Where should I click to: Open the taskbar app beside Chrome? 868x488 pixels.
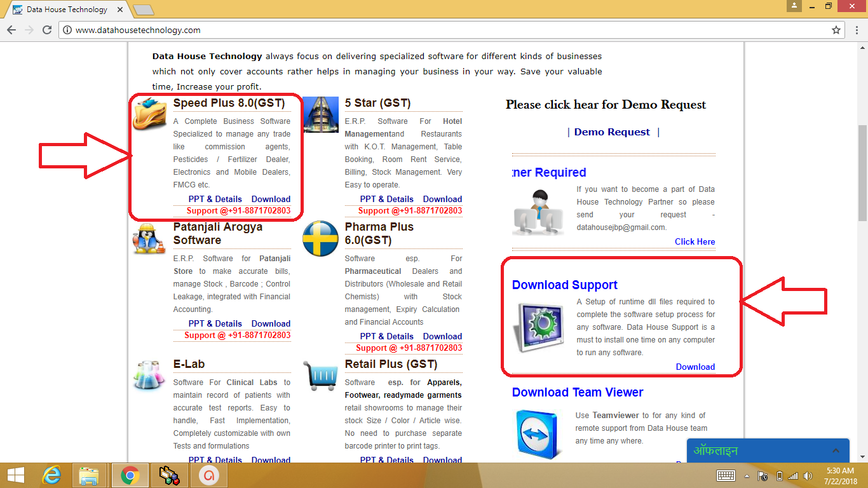169,475
